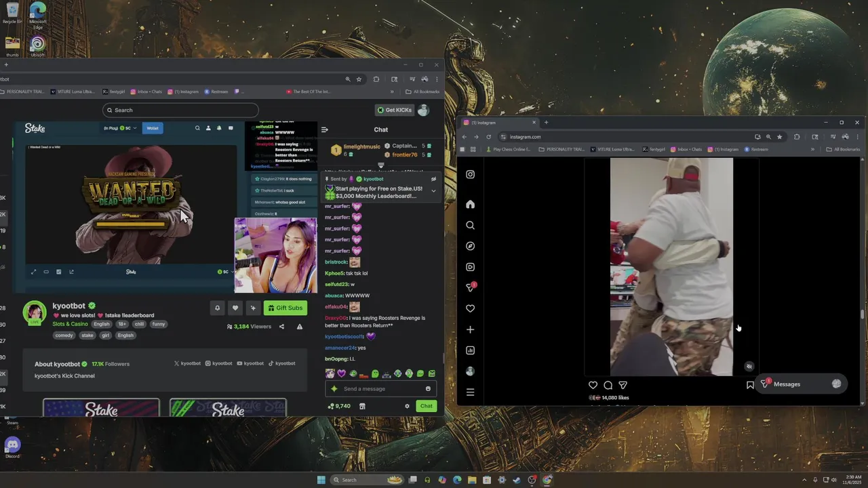
Task: Open Windows Start menu
Action: point(321,480)
